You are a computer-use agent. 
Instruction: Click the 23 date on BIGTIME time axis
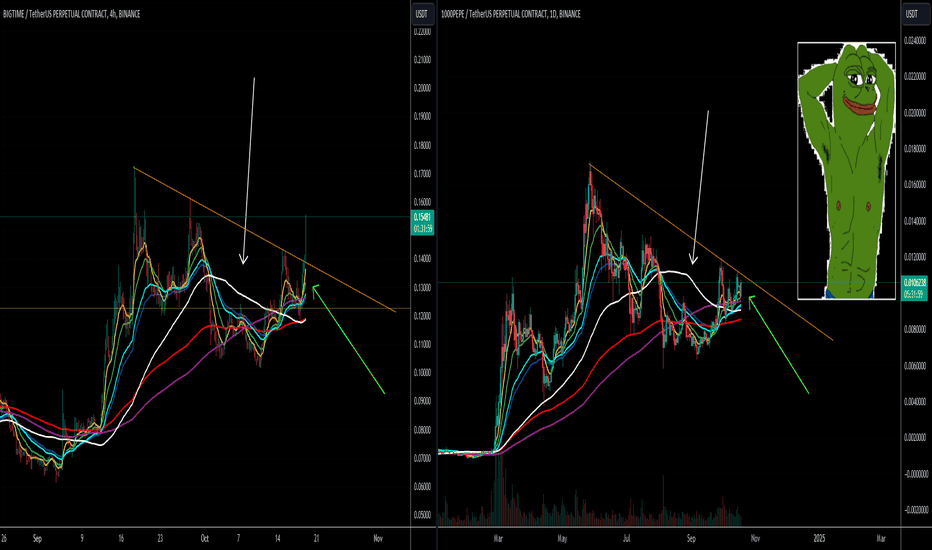click(x=160, y=539)
